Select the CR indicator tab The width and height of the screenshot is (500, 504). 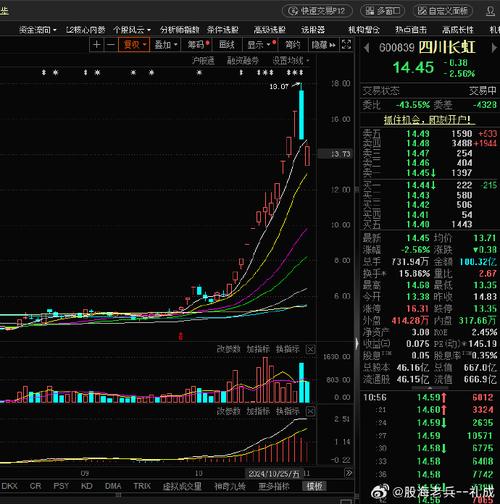35,486
